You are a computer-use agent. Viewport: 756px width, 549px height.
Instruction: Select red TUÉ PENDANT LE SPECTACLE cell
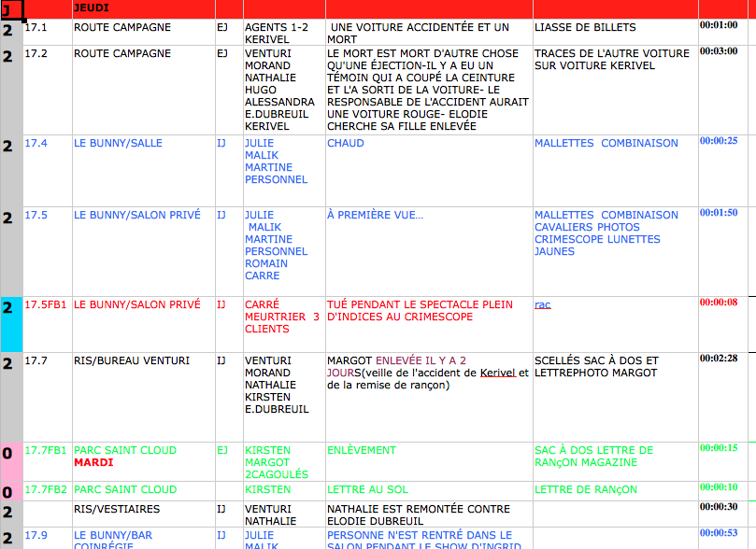pyautogui.click(x=429, y=324)
